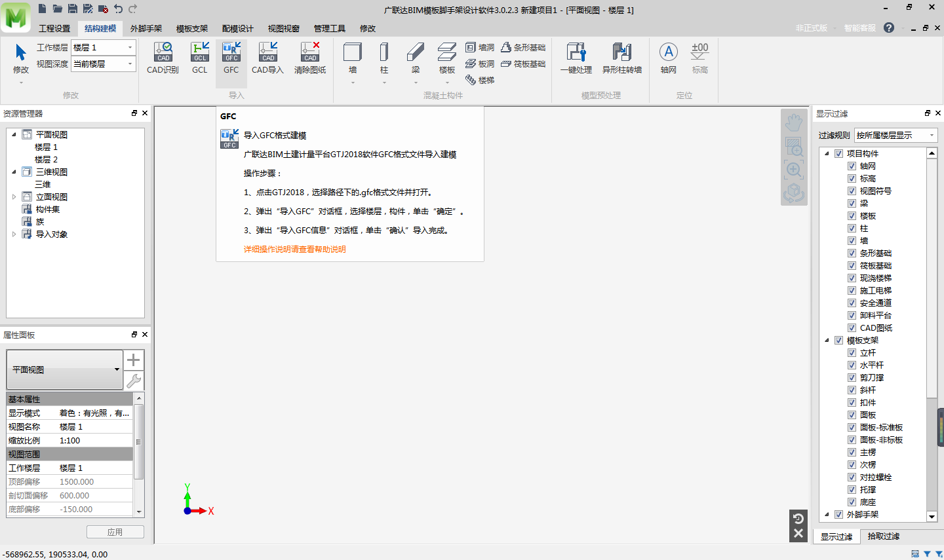Image resolution: width=944 pixels, height=560 pixels.
Task: Click the redo arrow icon
Action: (x=133, y=9)
